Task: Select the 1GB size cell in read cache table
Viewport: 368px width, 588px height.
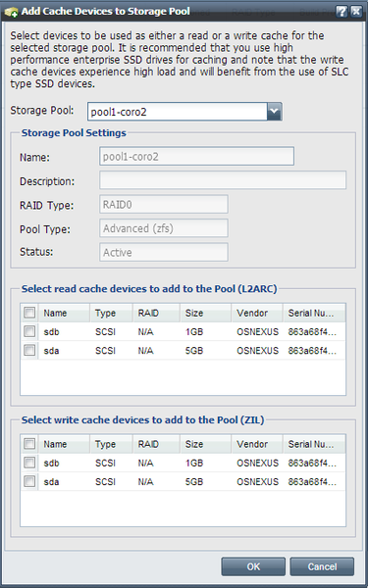Action: pos(194,332)
